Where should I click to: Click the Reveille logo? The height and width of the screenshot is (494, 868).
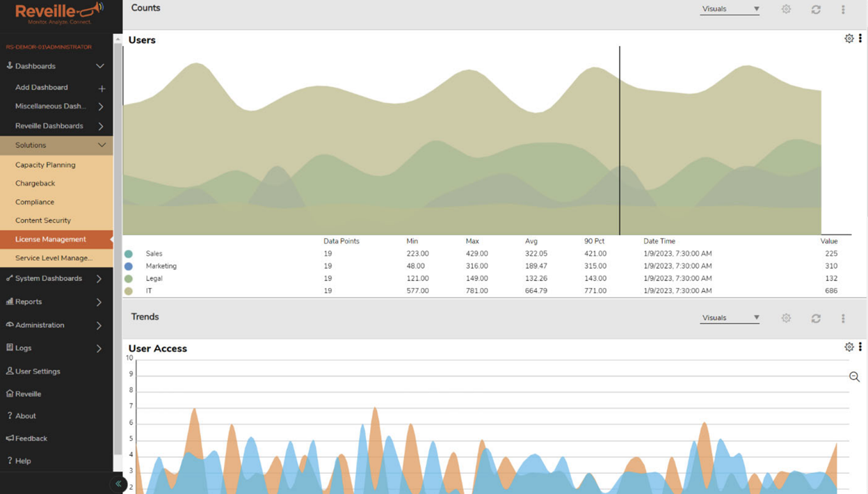pos(59,13)
